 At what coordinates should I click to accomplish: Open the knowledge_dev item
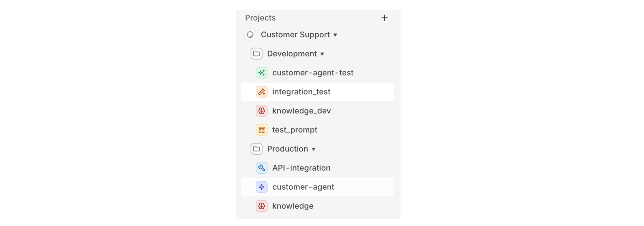click(301, 111)
